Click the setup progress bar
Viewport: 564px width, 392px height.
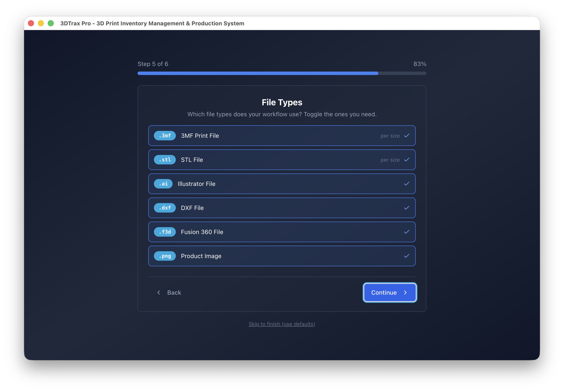pos(282,73)
